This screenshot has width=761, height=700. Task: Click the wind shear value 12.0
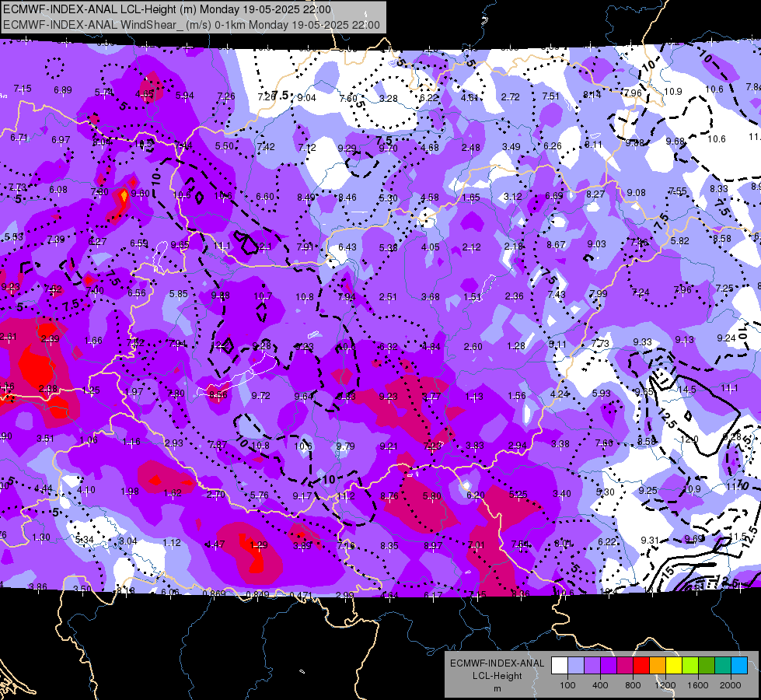pos(689,439)
